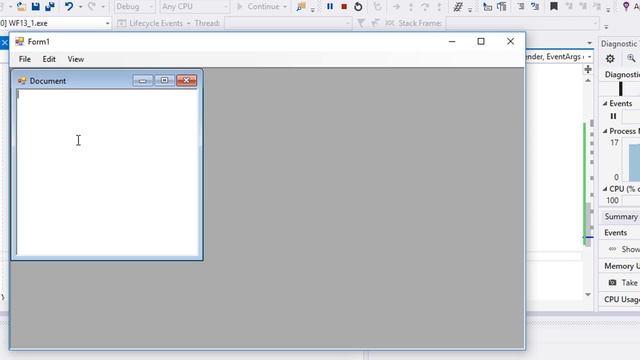This screenshot has height=360, width=640.
Task: Toggle bookmark on current line
Action: click(553, 7)
